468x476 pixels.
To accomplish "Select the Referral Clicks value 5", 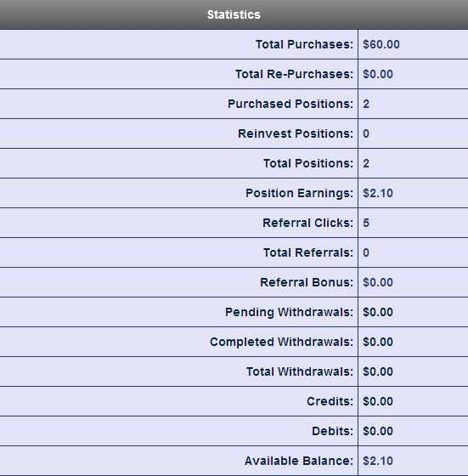I will click(366, 223).
